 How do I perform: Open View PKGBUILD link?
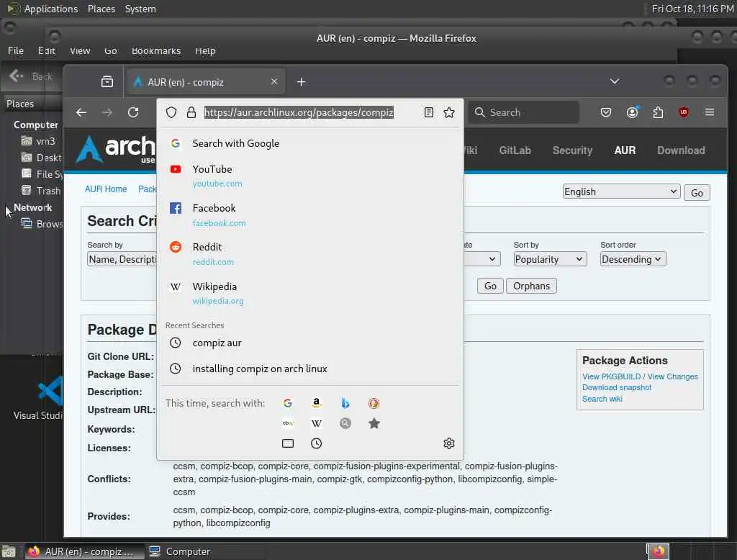[x=611, y=376]
